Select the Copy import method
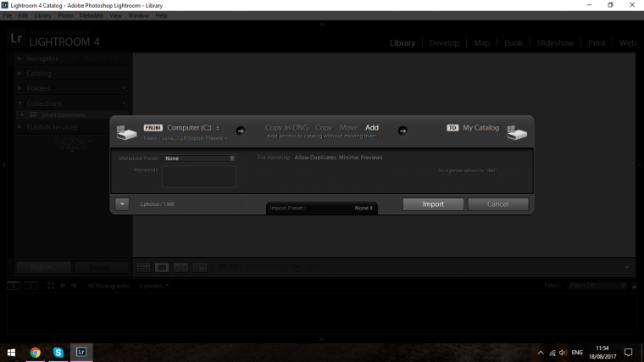Screen dimensions: 644x362 324,128
